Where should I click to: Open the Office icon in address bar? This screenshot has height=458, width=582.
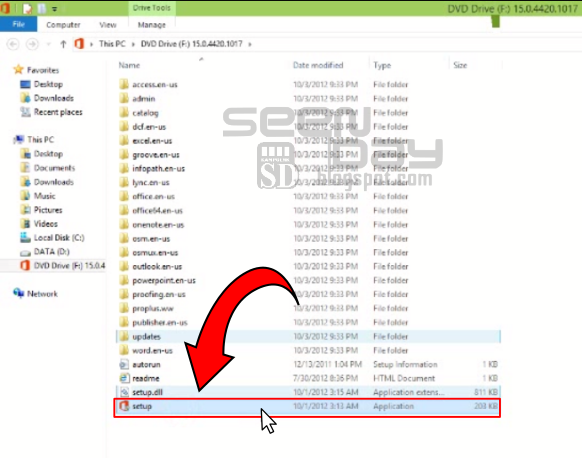point(79,44)
